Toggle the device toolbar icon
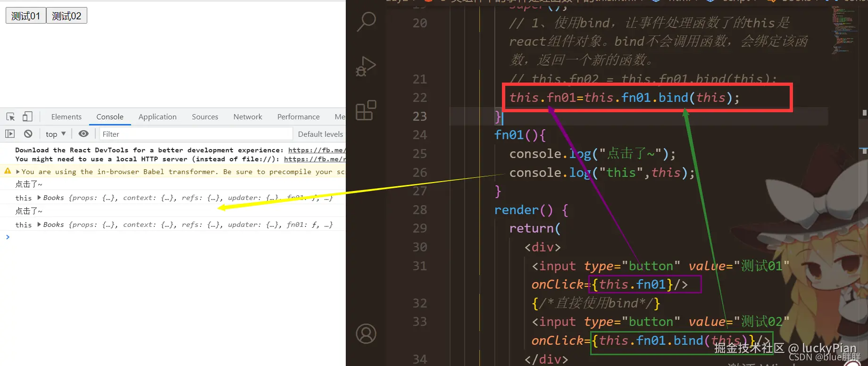The image size is (868, 366). [x=27, y=116]
